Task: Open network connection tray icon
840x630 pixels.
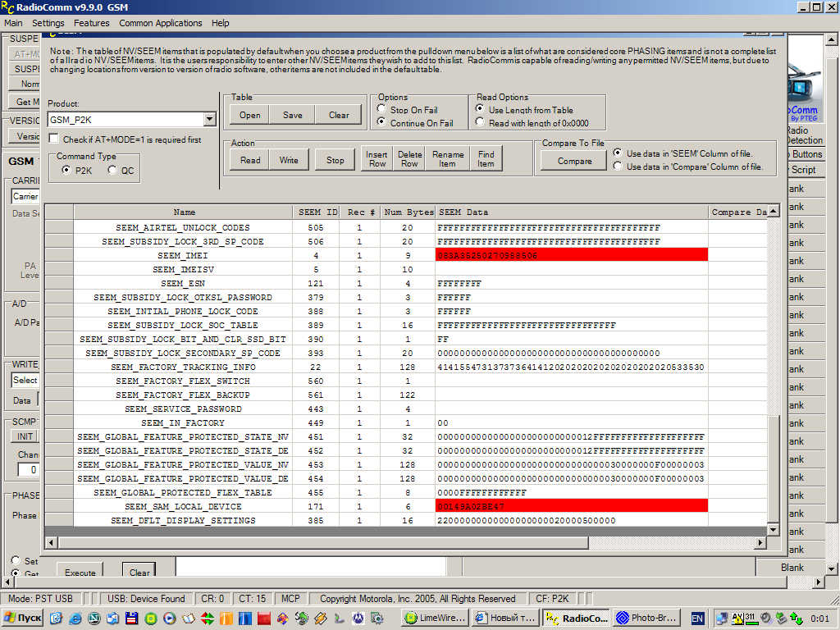Action: [x=722, y=619]
